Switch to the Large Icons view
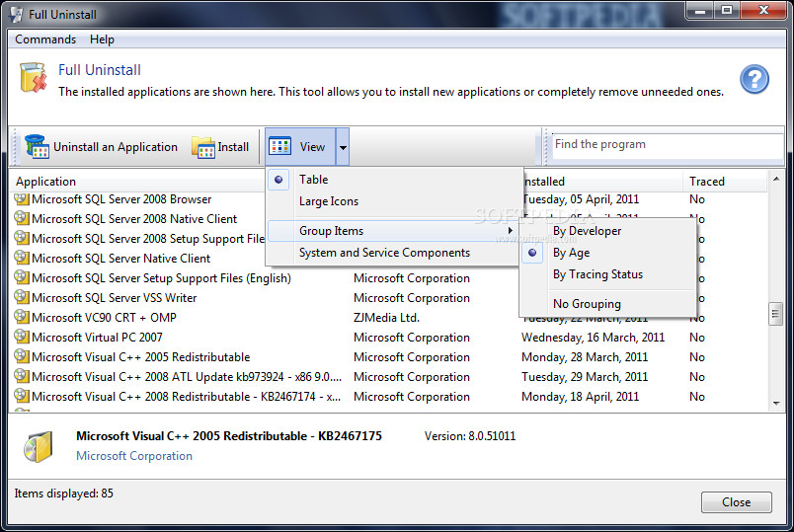The width and height of the screenshot is (794, 532). pos(329,201)
